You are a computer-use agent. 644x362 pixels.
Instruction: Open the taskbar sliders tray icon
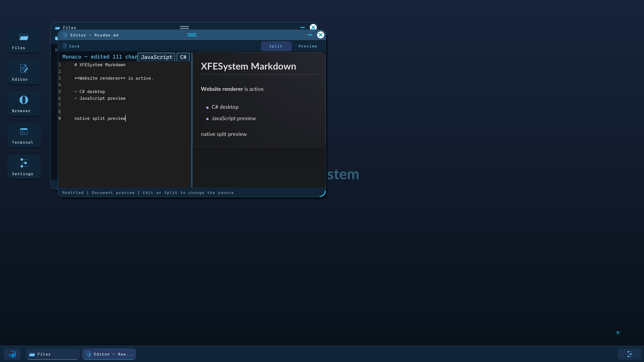point(630,354)
